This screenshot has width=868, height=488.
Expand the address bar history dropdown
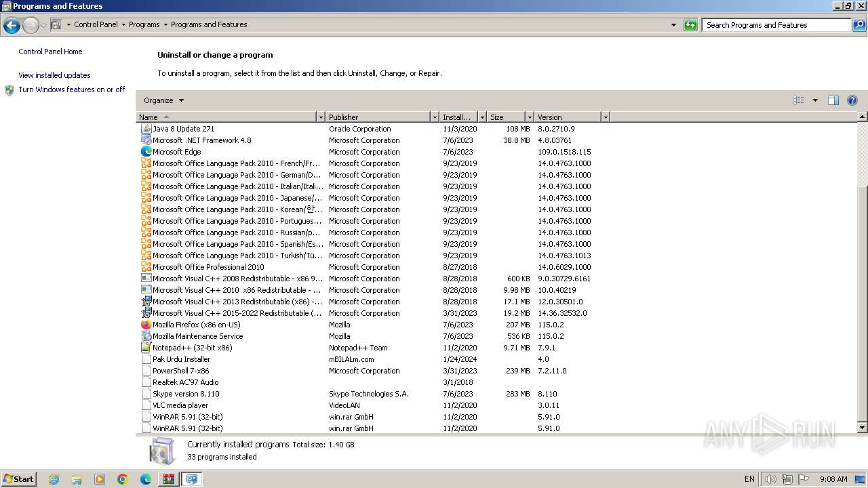(673, 25)
